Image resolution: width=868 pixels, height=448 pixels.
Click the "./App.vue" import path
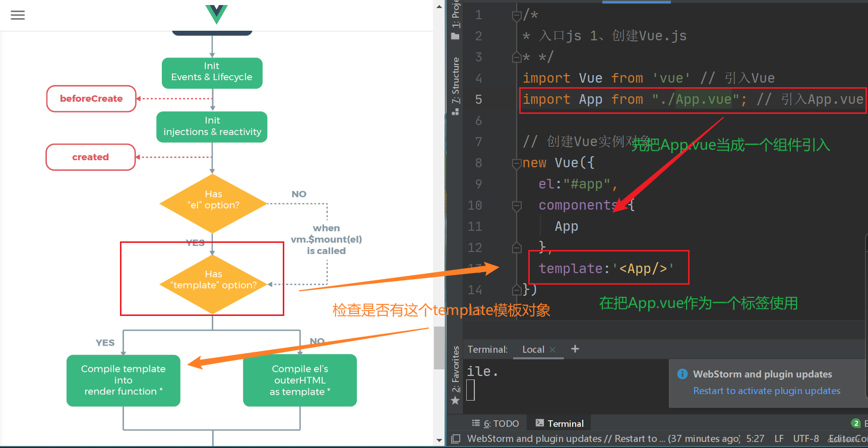point(696,99)
